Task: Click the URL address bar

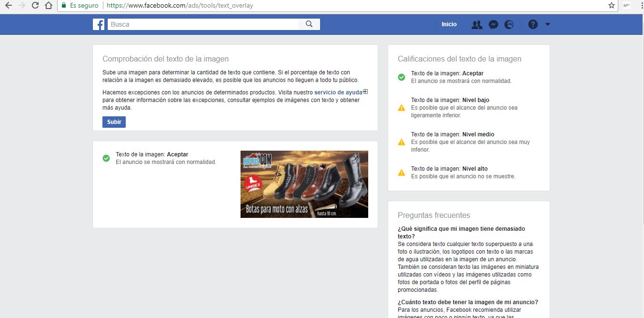Action: [333, 6]
